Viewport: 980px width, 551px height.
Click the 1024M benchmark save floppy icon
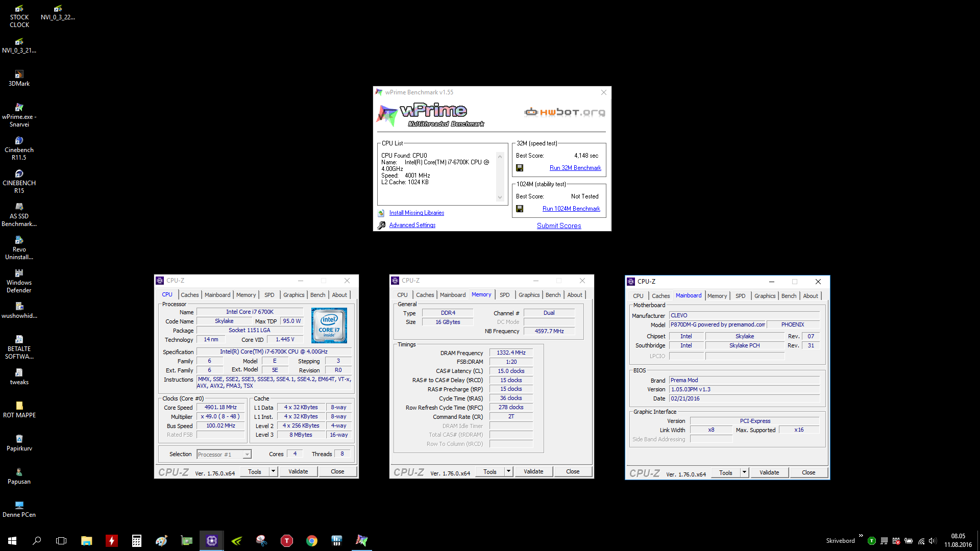point(520,209)
